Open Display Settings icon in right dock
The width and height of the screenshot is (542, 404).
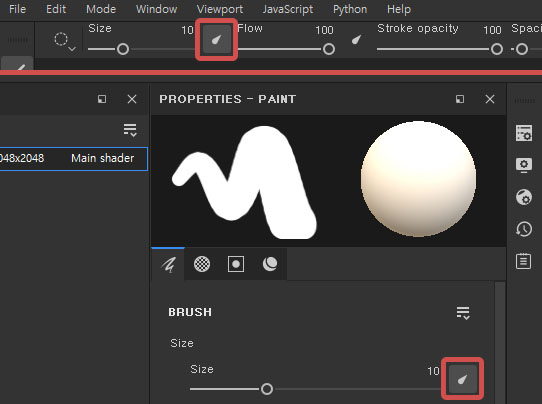coord(524,165)
